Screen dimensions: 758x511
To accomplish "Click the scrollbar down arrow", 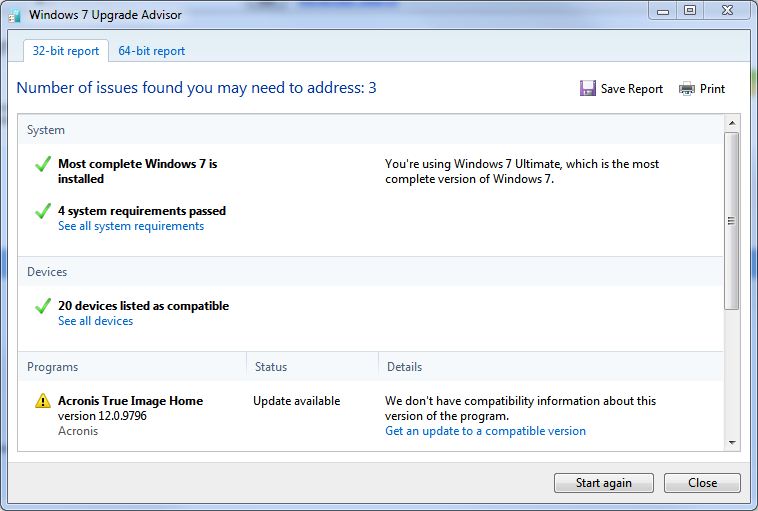I will click(x=732, y=443).
